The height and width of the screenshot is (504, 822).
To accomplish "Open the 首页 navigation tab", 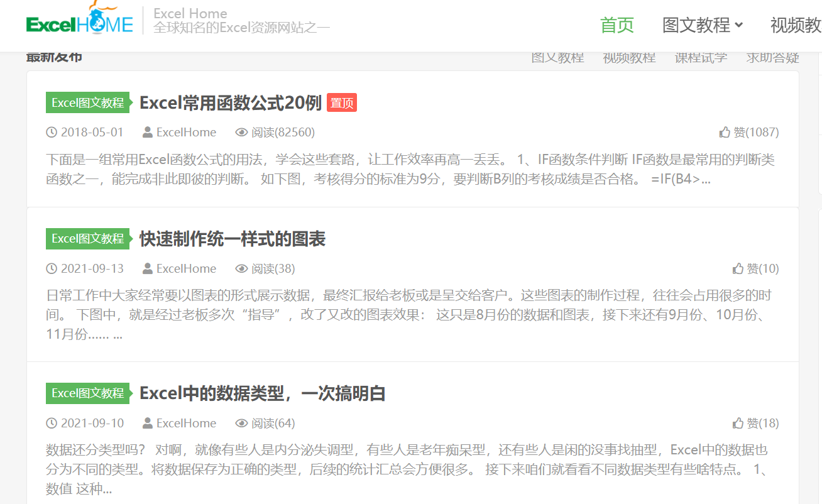I will point(617,25).
